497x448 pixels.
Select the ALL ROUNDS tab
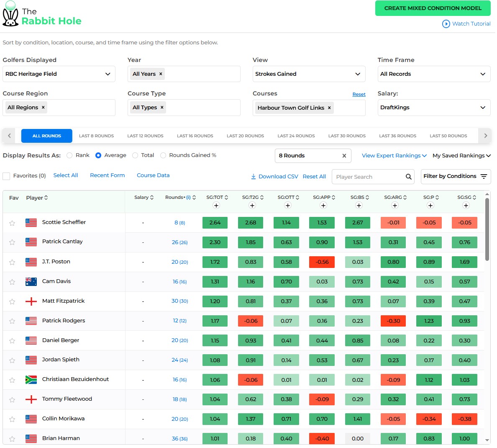[x=47, y=136]
